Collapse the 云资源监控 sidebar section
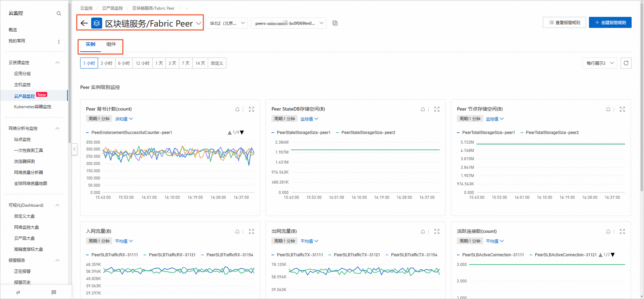 click(57, 63)
